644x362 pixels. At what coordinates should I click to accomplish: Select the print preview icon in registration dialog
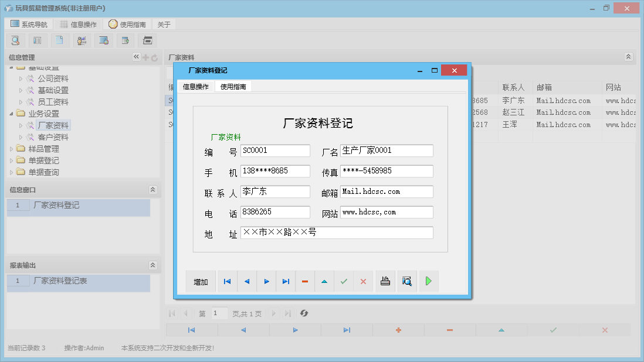point(406,281)
